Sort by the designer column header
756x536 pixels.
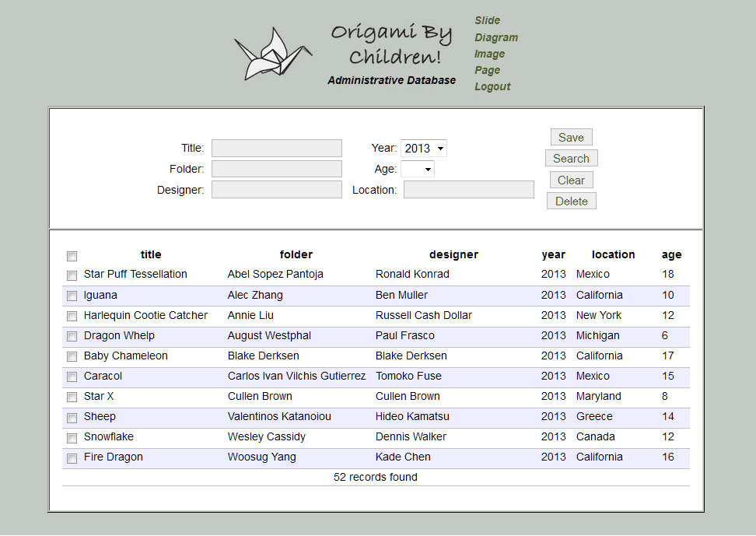coord(453,254)
